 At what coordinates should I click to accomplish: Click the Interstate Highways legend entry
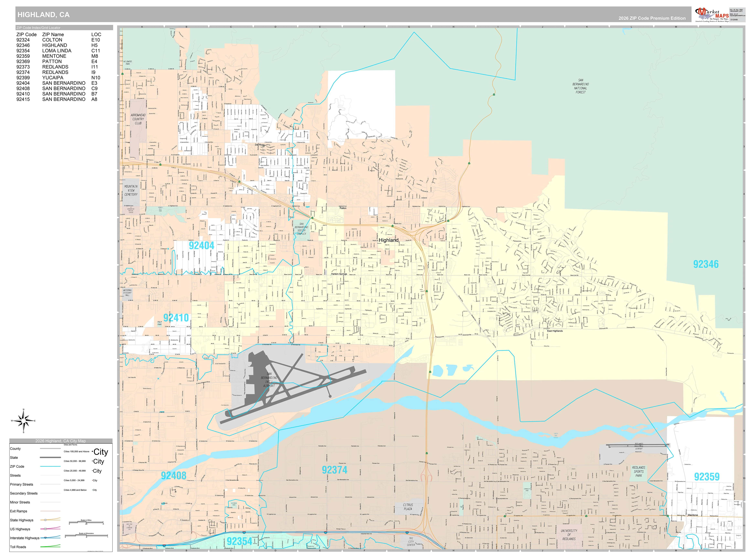pyautogui.click(x=24, y=538)
